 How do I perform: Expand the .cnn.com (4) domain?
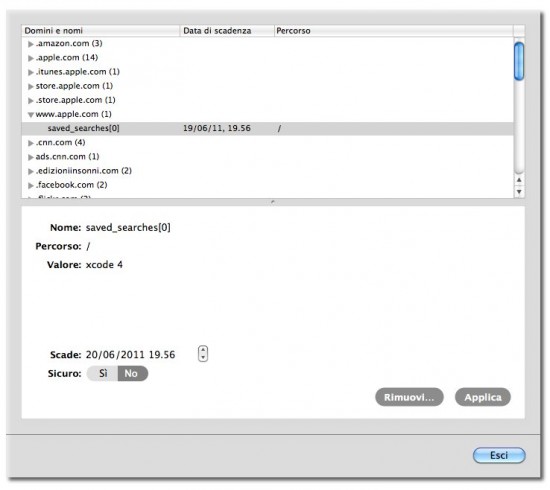pos(31,143)
